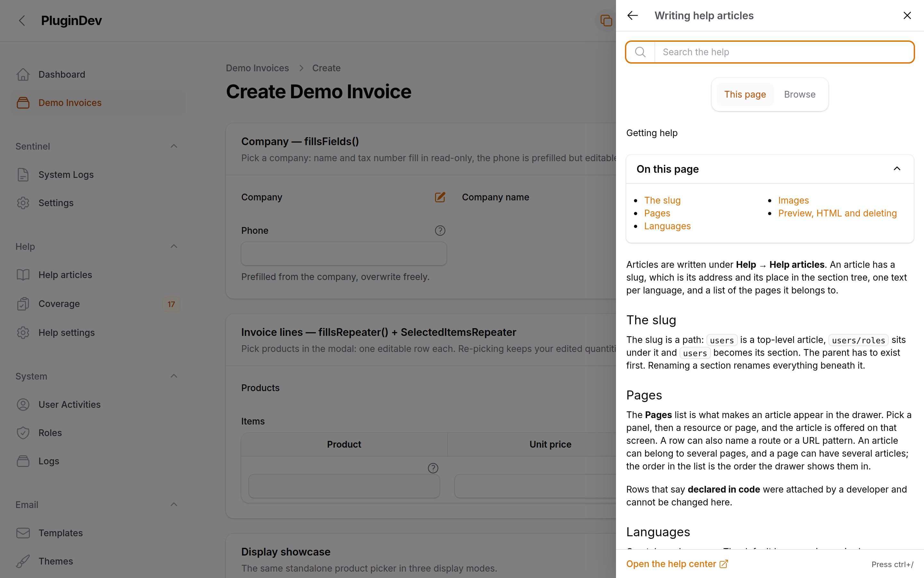Click the Themes paintbrush icon

[23, 561]
